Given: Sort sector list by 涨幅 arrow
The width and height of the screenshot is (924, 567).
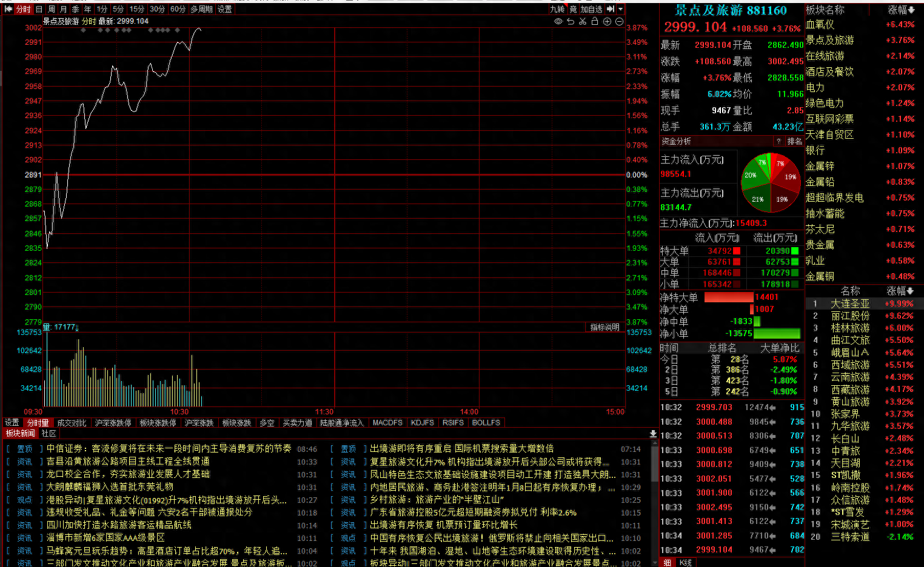Looking at the screenshot, I should point(911,10).
